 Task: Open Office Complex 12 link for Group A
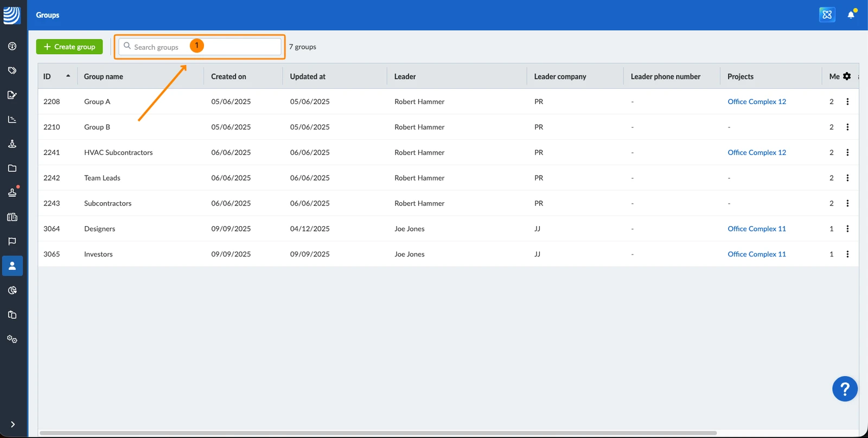coord(757,101)
